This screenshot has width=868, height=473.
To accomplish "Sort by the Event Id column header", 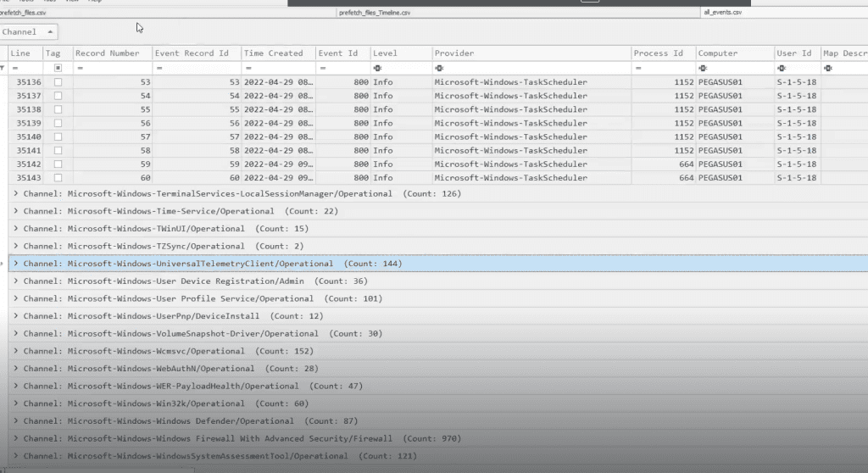I will click(342, 53).
